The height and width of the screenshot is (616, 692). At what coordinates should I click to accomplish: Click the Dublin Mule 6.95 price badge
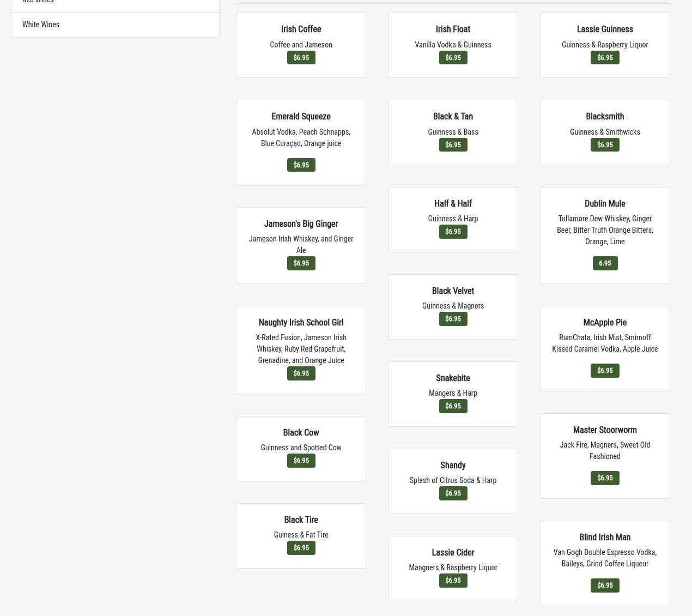[604, 263]
